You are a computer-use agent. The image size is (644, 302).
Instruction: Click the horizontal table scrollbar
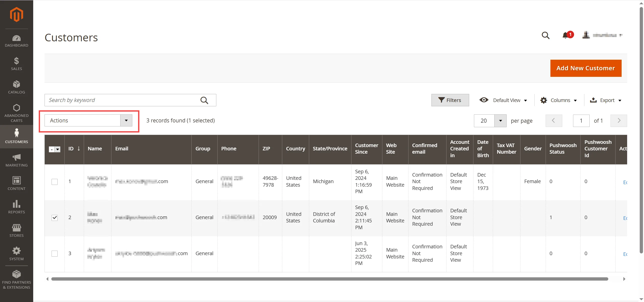click(x=330, y=279)
